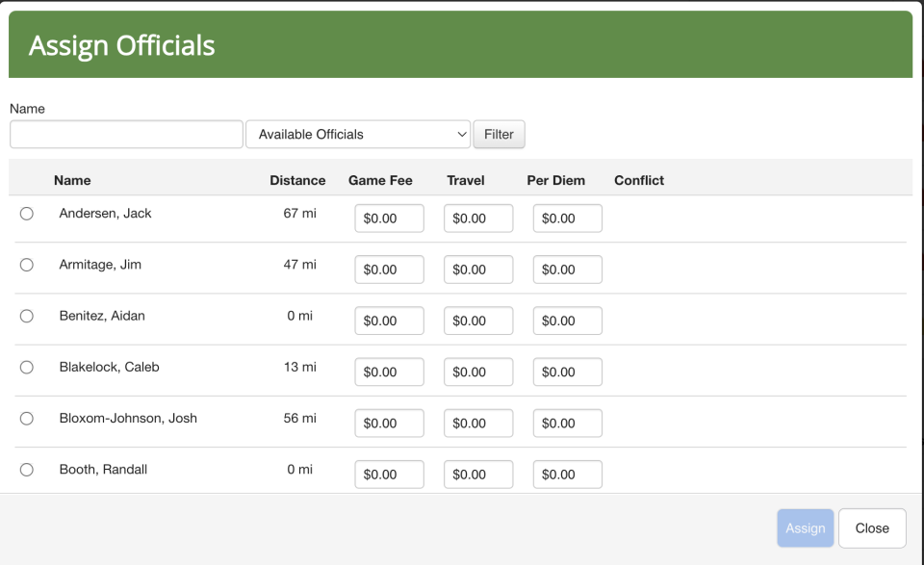Select the radio button for Armitage, Jim
The width and height of the screenshot is (924, 565).
click(x=27, y=265)
